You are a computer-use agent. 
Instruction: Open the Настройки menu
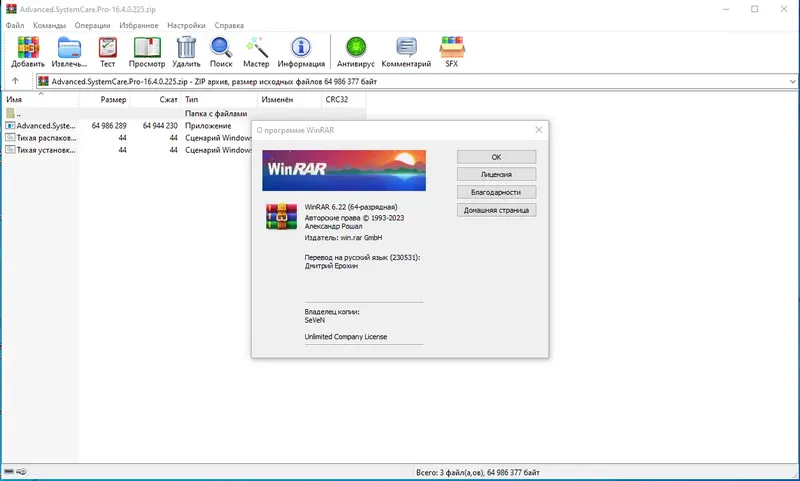186,25
